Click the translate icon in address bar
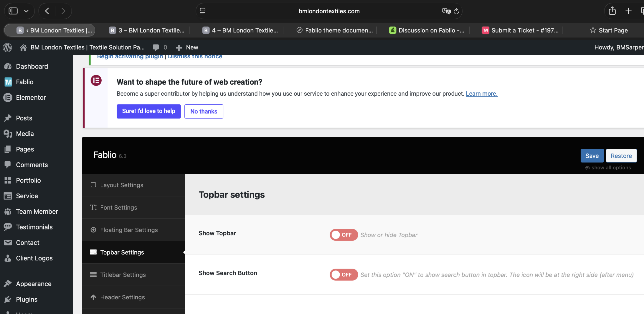The width and height of the screenshot is (644, 314). point(446,11)
